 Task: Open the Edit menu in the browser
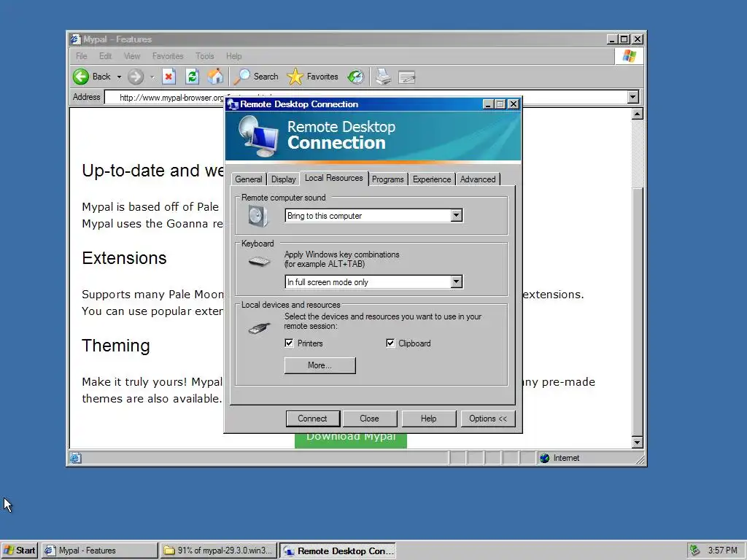pos(105,56)
